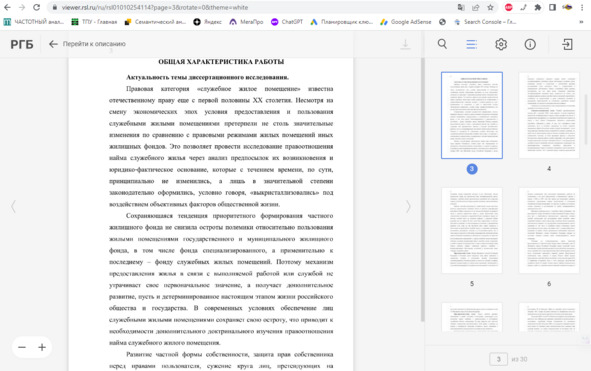Open the 'ЧАСТОТНЫЙ анал...' bookmark
This screenshot has height=371, width=591.
click(34, 22)
